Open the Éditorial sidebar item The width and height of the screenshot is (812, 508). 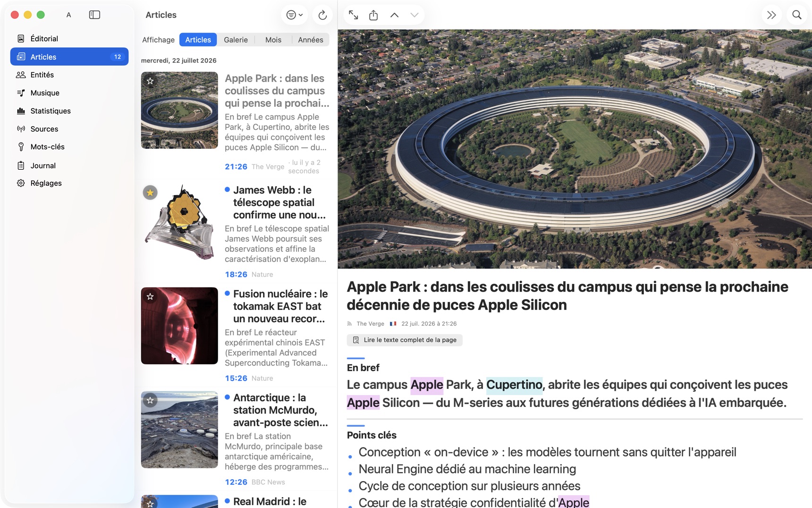click(x=69, y=39)
